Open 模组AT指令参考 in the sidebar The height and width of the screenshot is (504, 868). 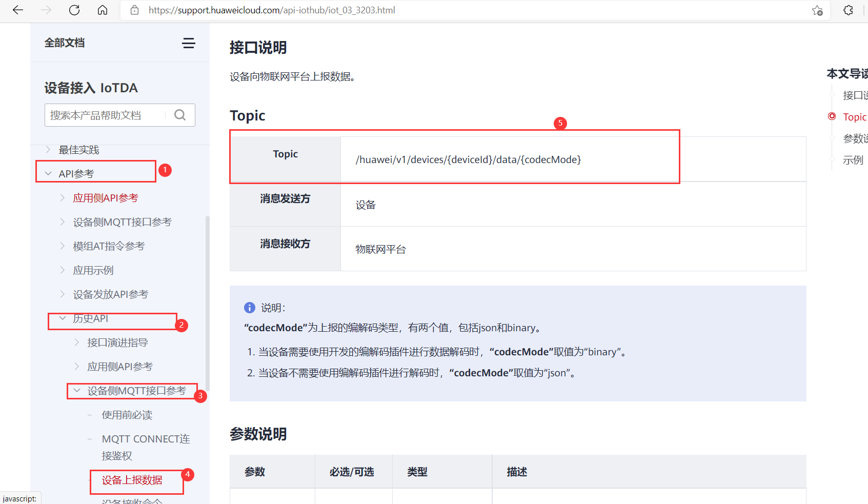109,246
